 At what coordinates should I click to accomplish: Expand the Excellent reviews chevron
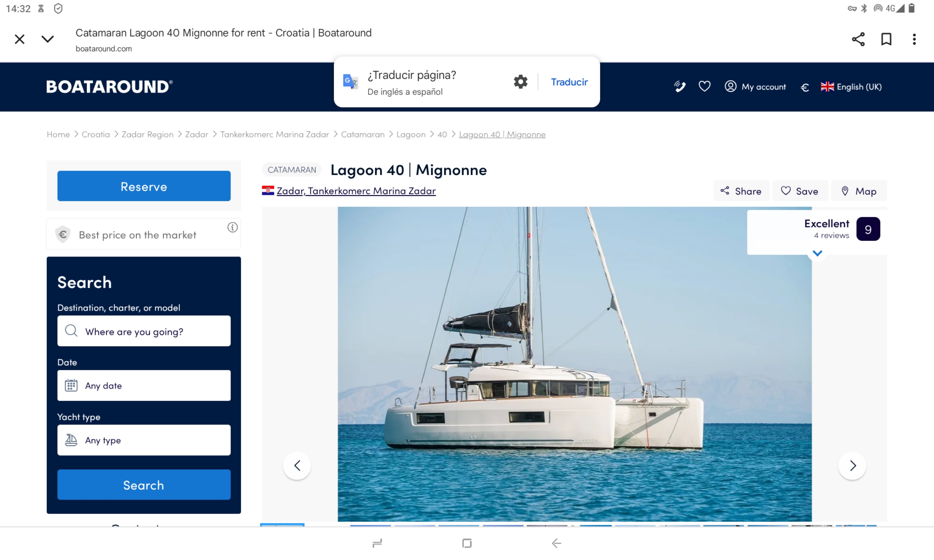pos(817,253)
